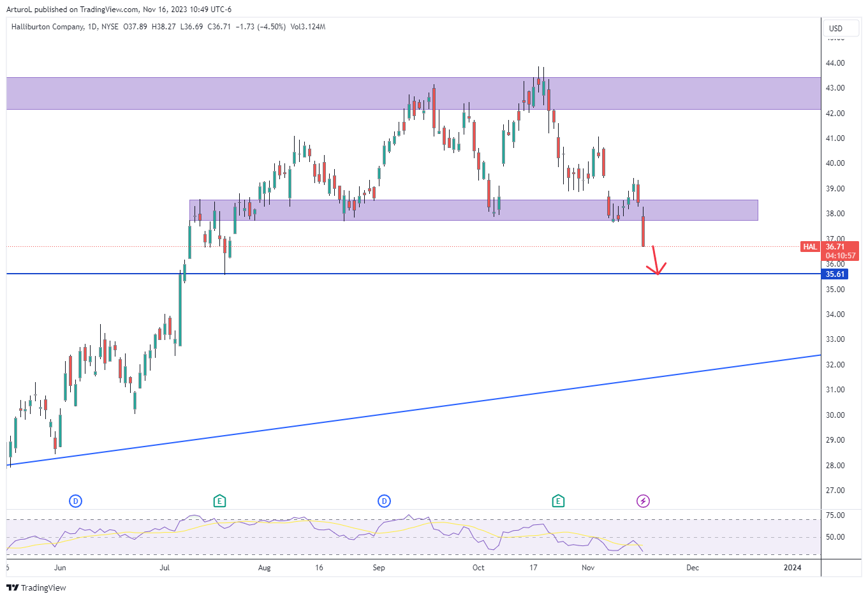
Task: Click the 44.00 price axis label
Action: click(835, 63)
